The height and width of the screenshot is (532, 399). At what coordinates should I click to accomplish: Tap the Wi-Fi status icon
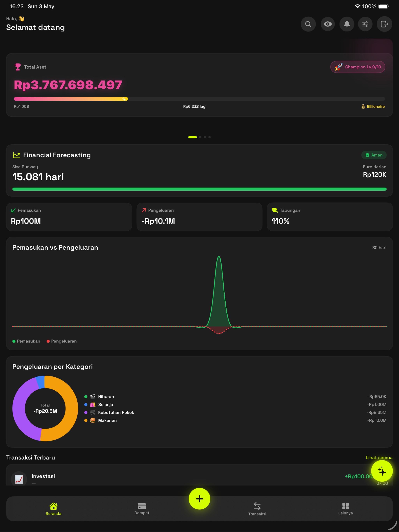(x=357, y=6)
